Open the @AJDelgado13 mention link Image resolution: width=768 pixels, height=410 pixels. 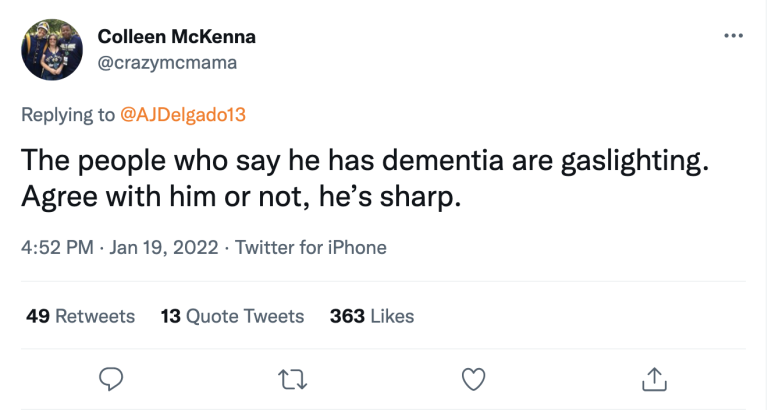click(x=182, y=114)
